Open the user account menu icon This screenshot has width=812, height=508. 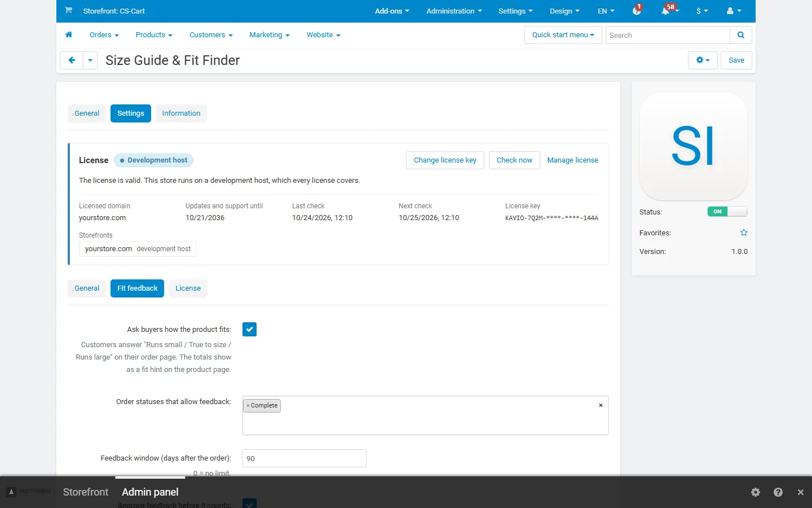tap(734, 11)
